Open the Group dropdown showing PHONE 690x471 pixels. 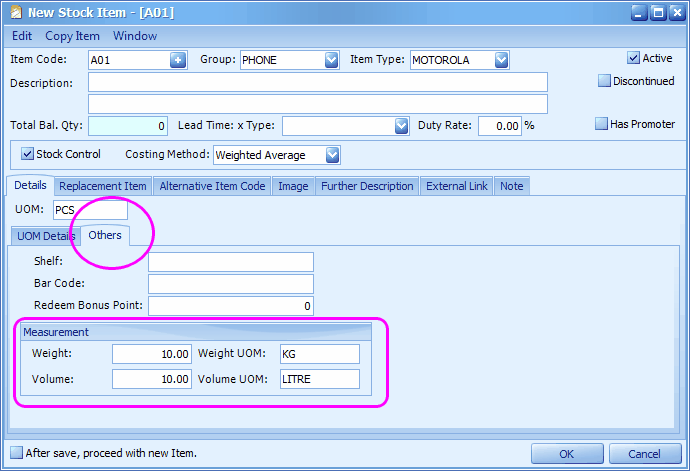[332, 60]
